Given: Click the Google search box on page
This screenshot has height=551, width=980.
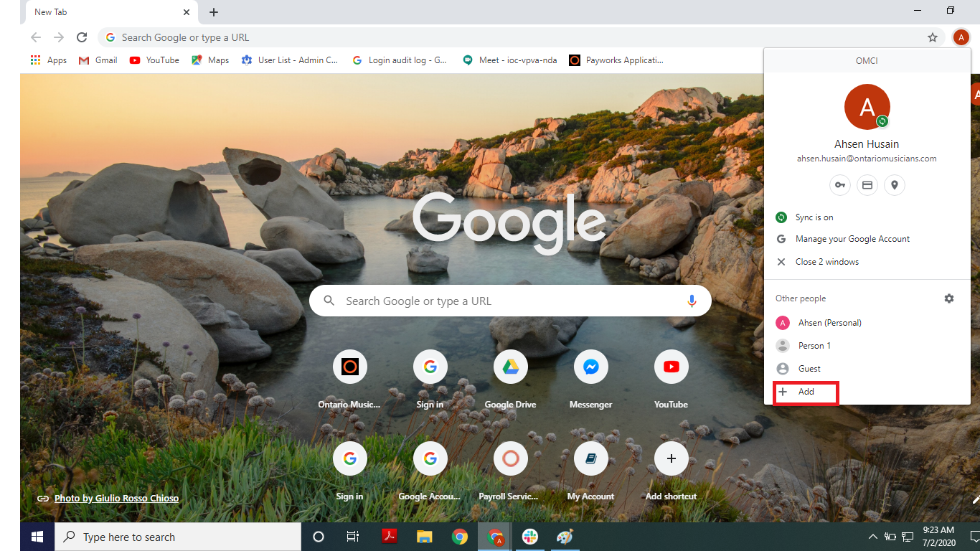Looking at the screenshot, I should [x=510, y=301].
